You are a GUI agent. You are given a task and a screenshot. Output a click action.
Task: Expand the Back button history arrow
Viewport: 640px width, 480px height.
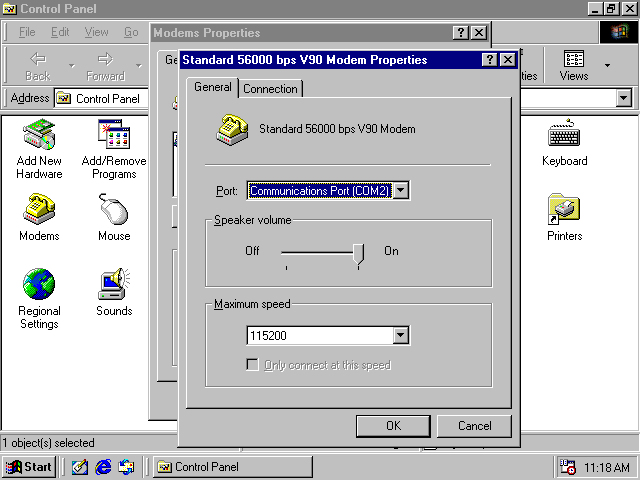click(x=72, y=65)
